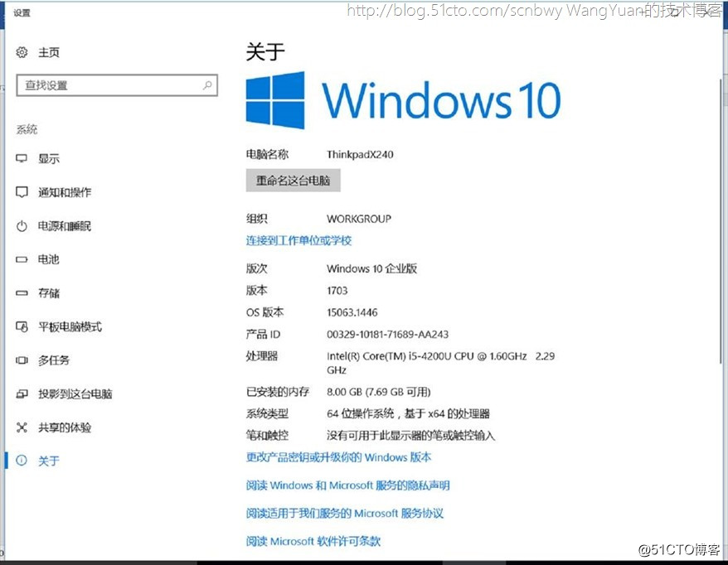Click the Multitasking icon

[22, 360]
